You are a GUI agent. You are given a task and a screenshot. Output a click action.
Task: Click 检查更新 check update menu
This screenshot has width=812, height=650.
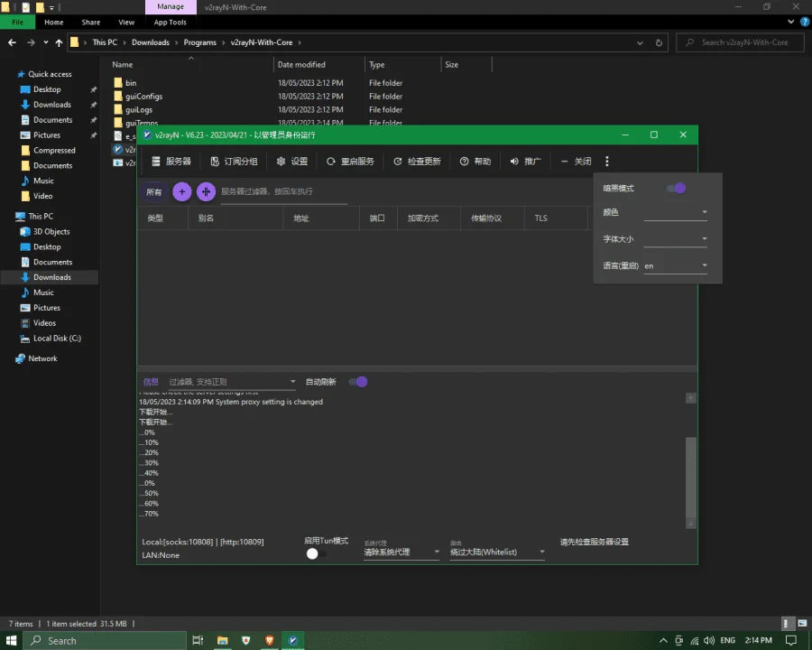[417, 162]
